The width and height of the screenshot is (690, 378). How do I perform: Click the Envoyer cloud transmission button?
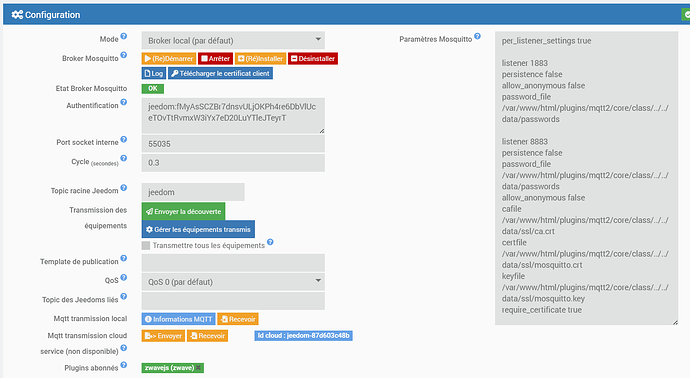tap(163, 336)
